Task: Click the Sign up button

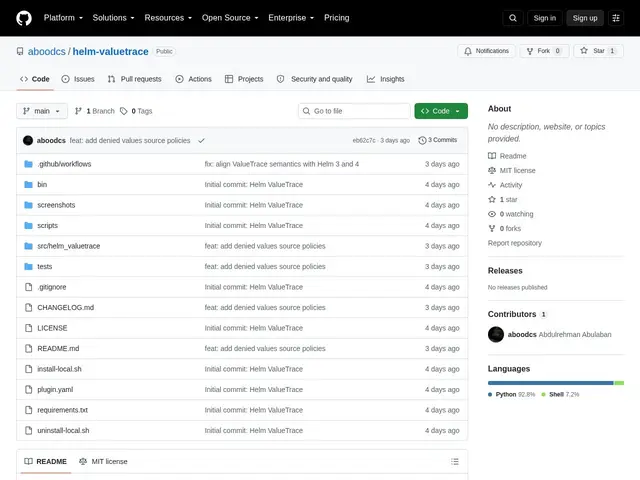Action: [585, 18]
